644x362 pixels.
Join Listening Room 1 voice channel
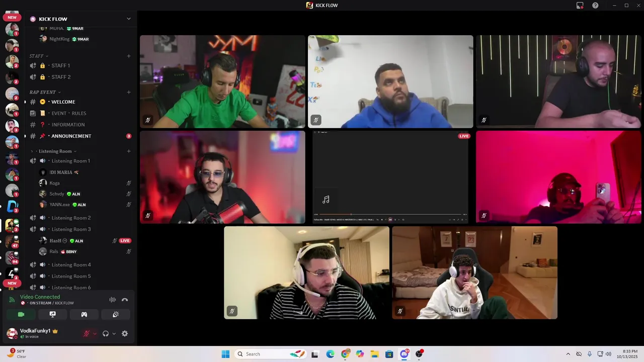pos(80,161)
